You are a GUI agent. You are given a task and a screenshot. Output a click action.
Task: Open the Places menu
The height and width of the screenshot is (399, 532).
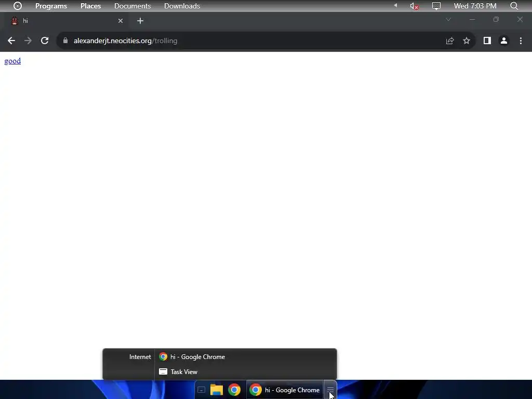[x=90, y=6]
